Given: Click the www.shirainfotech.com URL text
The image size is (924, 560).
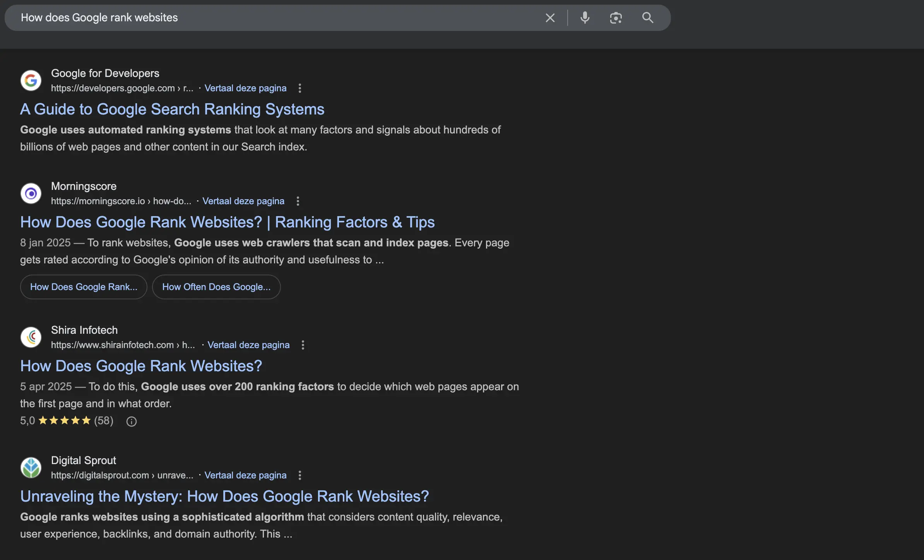Looking at the screenshot, I should 123,345.
